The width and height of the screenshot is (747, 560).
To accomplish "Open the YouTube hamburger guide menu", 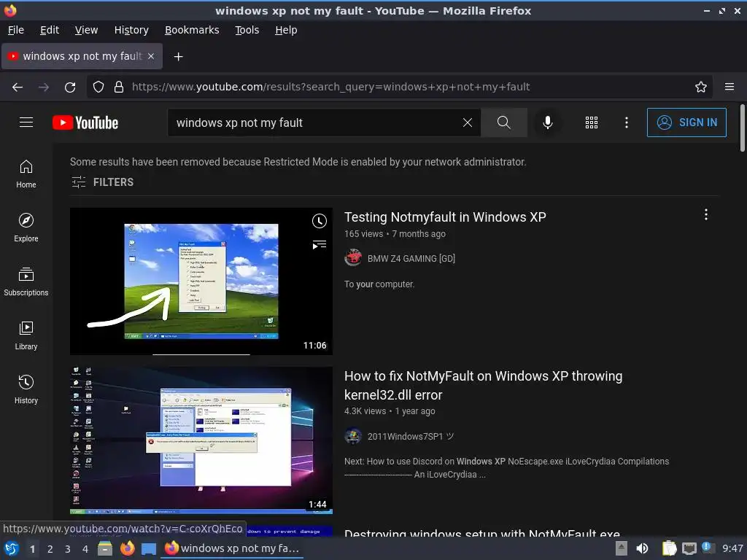I will tap(26, 122).
